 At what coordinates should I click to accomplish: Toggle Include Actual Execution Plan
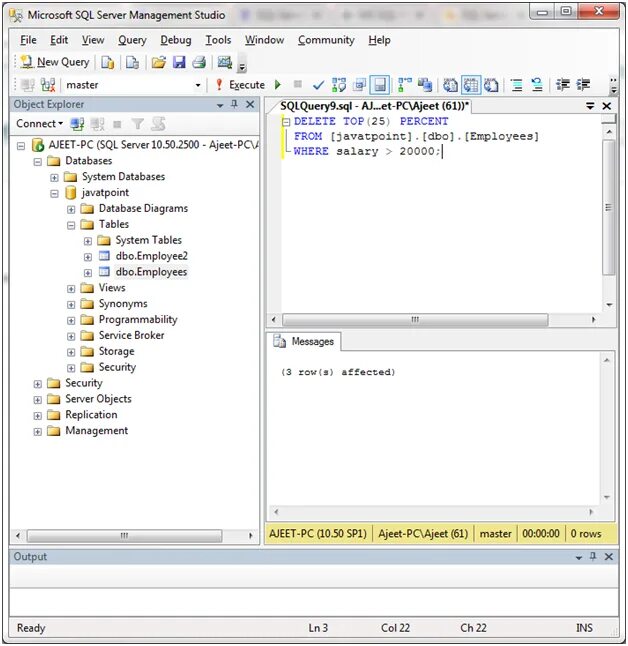[405, 85]
